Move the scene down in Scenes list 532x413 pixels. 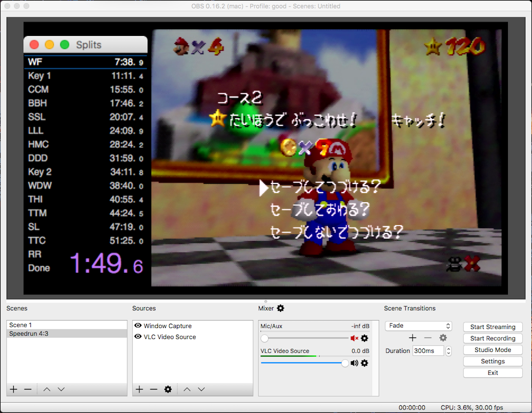click(x=61, y=389)
